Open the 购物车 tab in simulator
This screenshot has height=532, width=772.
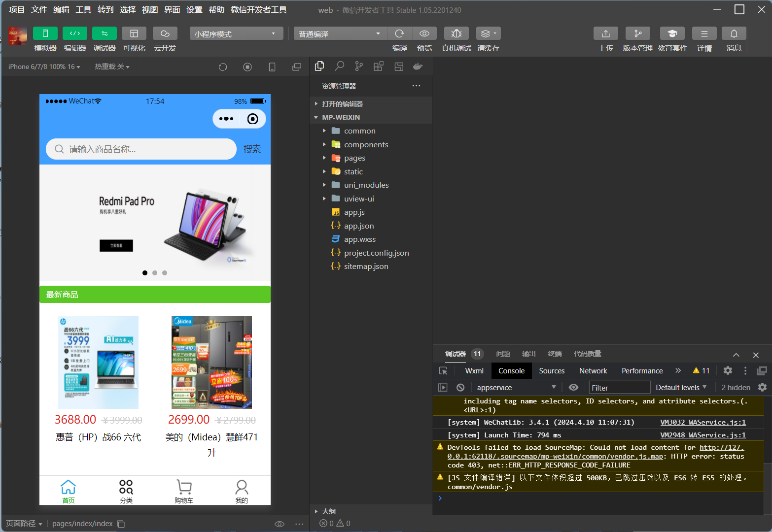tap(184, 491)
